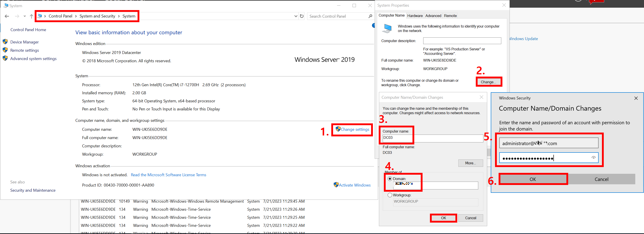The height and width of the screenshot is (234, 644).
Task: Go back in System window navigation
Action: [7, 16]
